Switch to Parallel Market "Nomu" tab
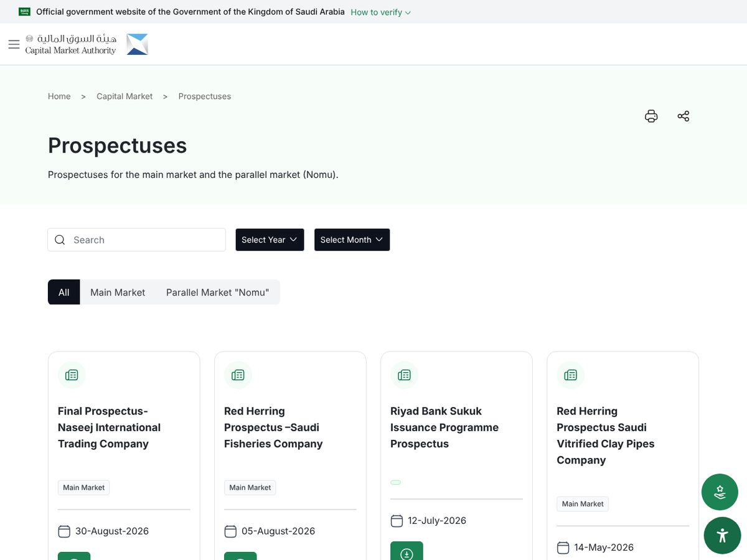This screenshot has height=560, width=747. point(217,292)
